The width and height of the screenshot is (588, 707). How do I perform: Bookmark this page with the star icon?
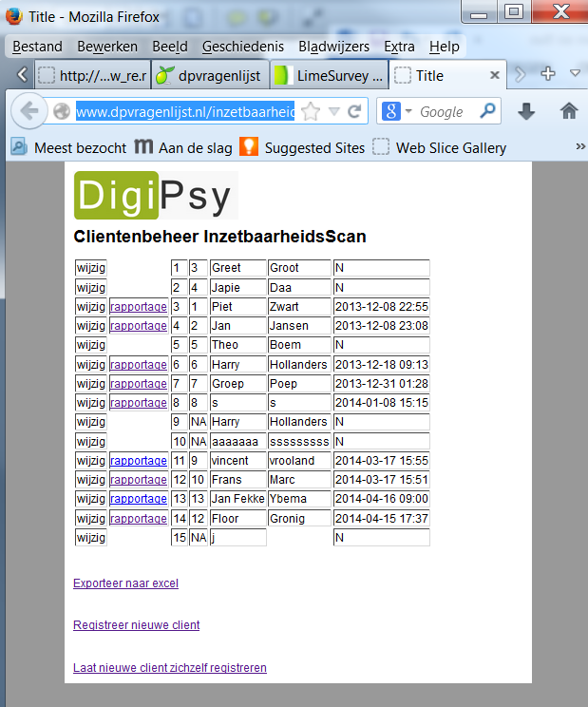(311, 111)
